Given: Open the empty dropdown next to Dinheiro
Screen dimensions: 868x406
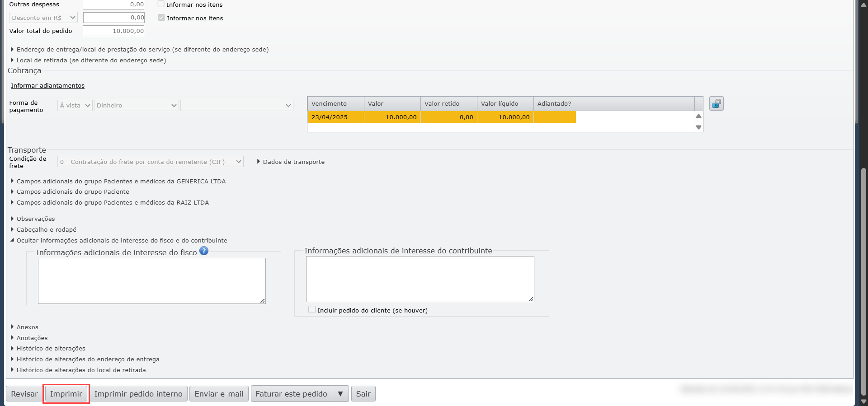Looking at the screenshot, I should (x=237, y=105).
